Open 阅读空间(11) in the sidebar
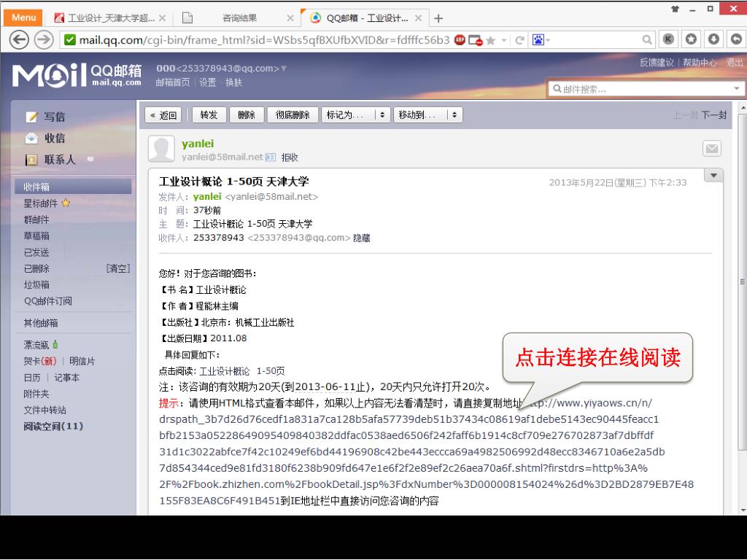The width and height of the screenshot is (747, 560). coord(53,426)
